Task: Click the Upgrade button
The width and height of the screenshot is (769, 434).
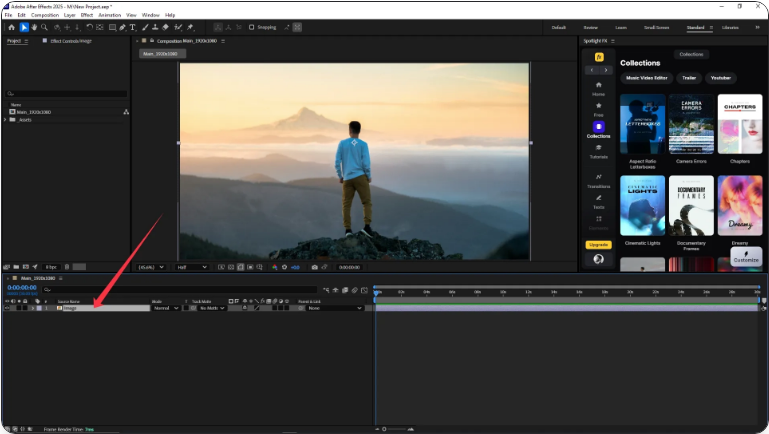Action: pos(598,244)
